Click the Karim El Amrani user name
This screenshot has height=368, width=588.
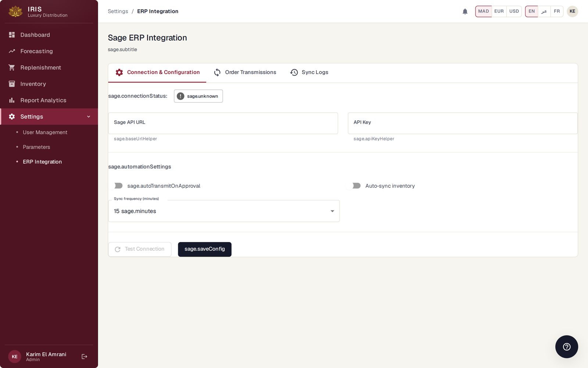tap(46, 354)
